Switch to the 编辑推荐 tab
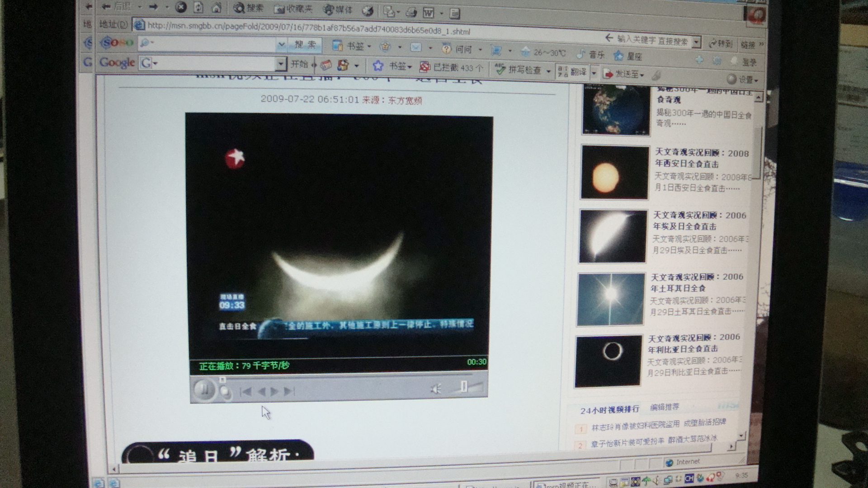 (x=665, y=407)
